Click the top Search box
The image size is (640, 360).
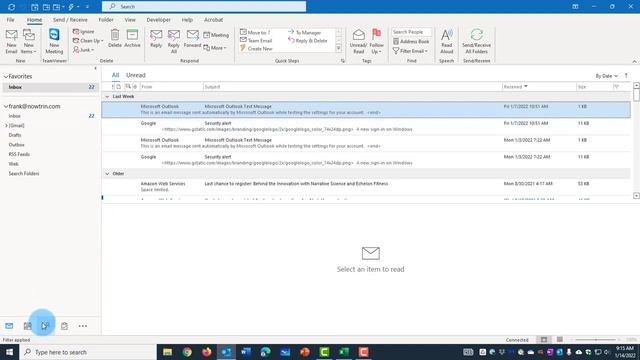click(204, 7)
